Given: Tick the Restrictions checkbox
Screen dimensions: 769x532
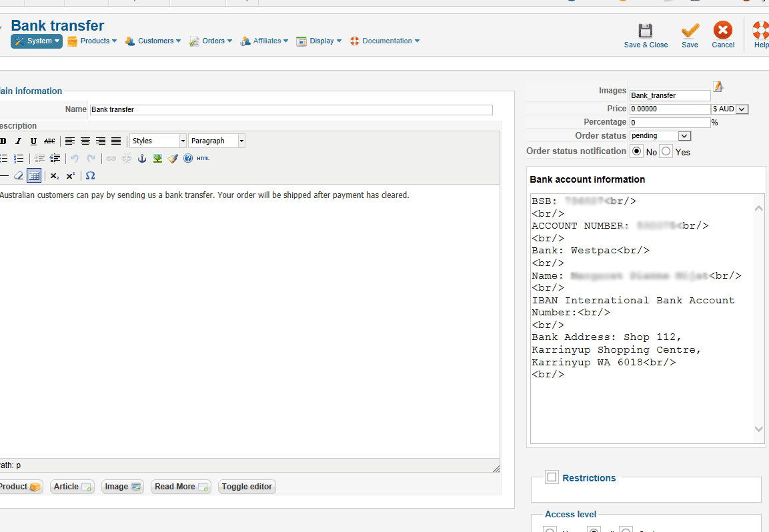Looking at the screenshot, I should tap(552, 477).
